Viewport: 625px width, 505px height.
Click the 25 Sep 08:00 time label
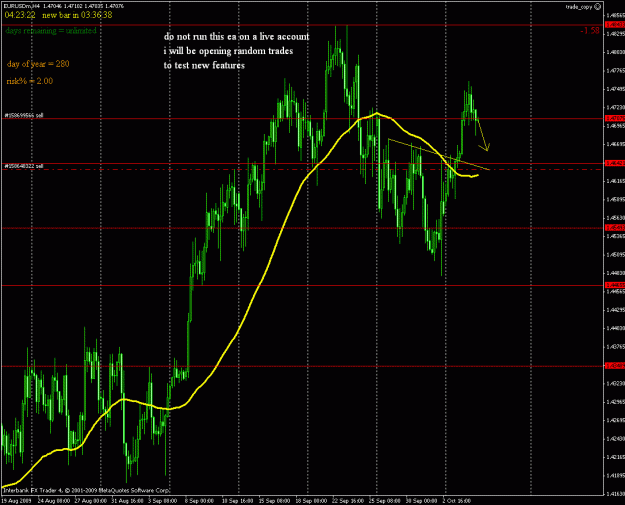(x=384, y=501)
